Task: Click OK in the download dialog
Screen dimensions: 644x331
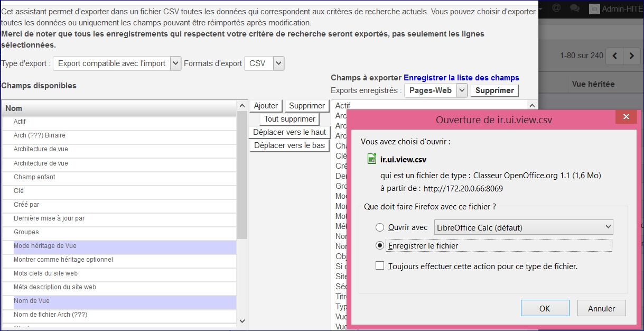Action: 545,308
